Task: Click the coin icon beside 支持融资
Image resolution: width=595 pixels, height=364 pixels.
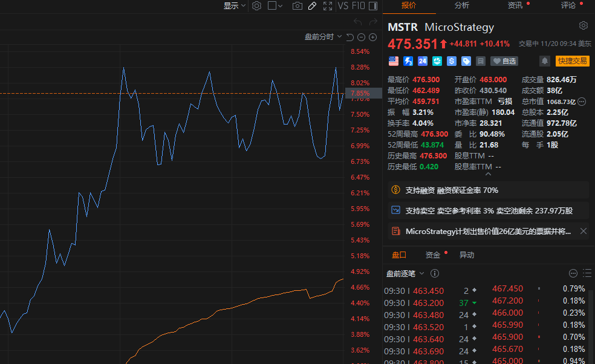Action: (x=396, y=190)
